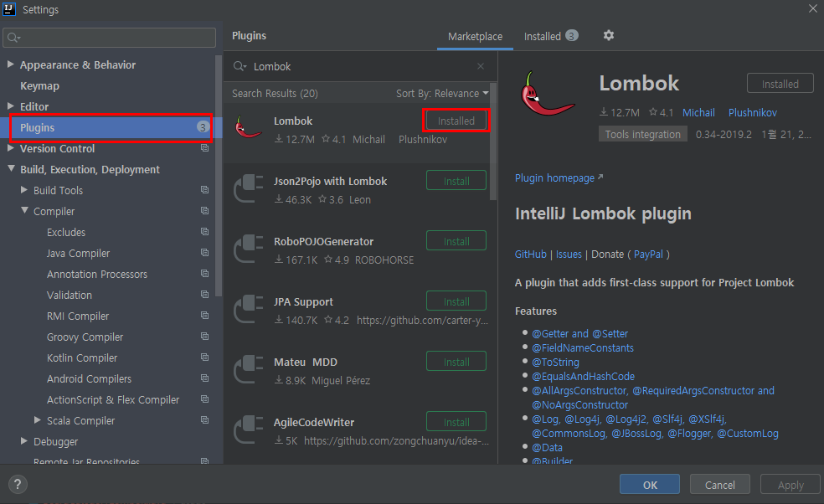The width and height of the screenshot is (824, 504).
Task: Click the Lombok marketplace search field
Action: point(360,66)
